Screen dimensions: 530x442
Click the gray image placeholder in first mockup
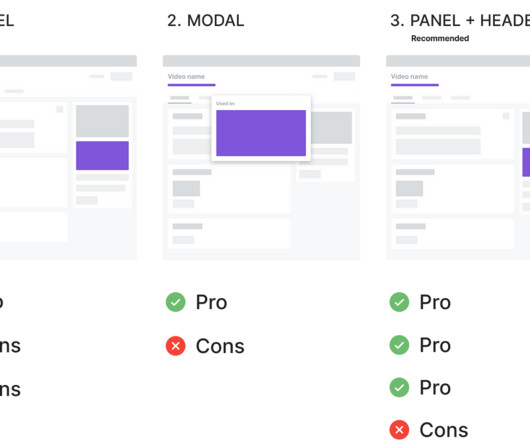coord(102,121)
